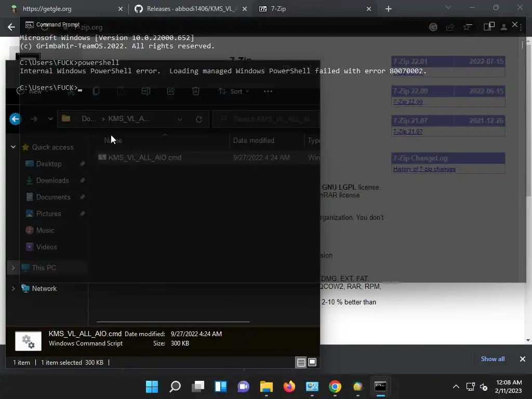Image resolution: width=532 pixels, height=399 pixels.
Task: Click the Delete trash icon in Explorer
Action: tap(196, 91)
